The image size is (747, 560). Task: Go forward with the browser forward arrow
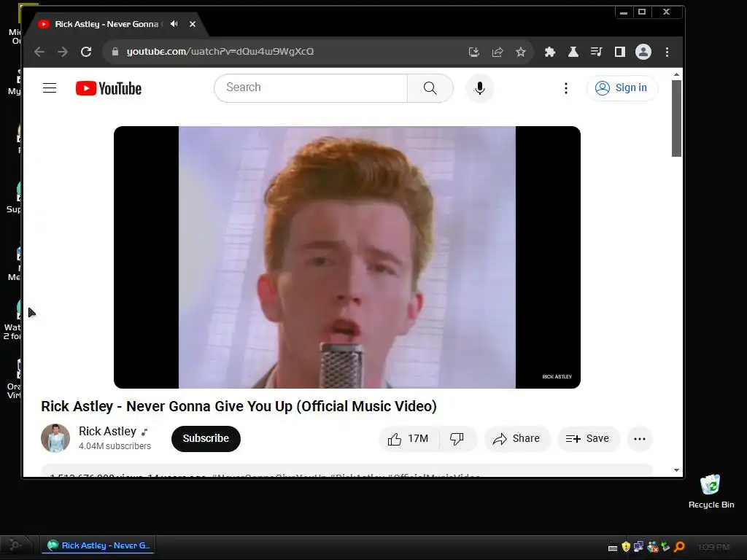[63, 52]
